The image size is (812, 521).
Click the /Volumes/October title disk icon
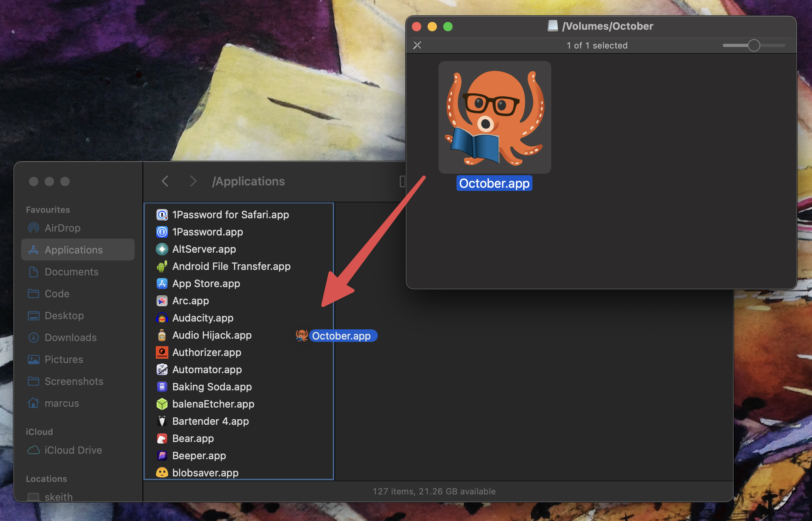(x=552, y=26)
